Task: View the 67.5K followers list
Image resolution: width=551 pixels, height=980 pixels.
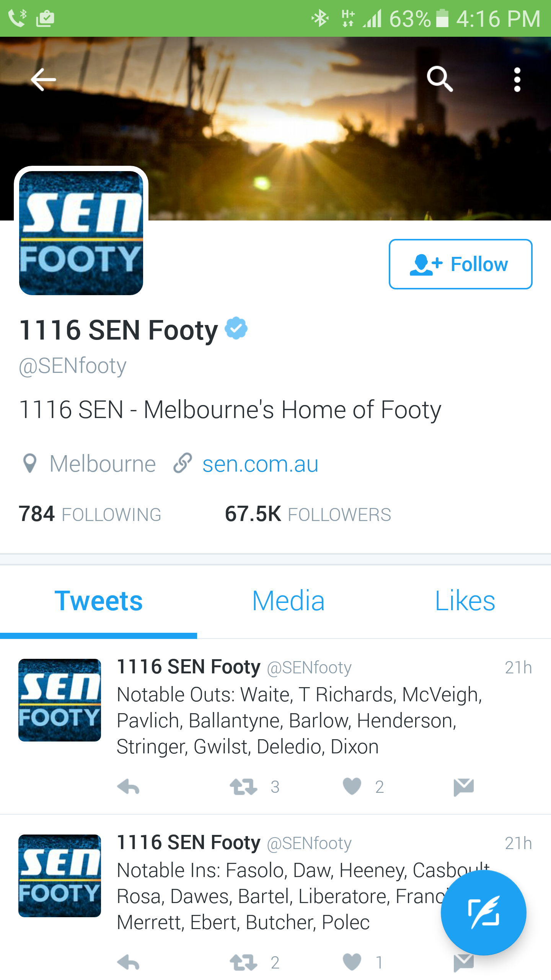Action: tap(308, 514)
